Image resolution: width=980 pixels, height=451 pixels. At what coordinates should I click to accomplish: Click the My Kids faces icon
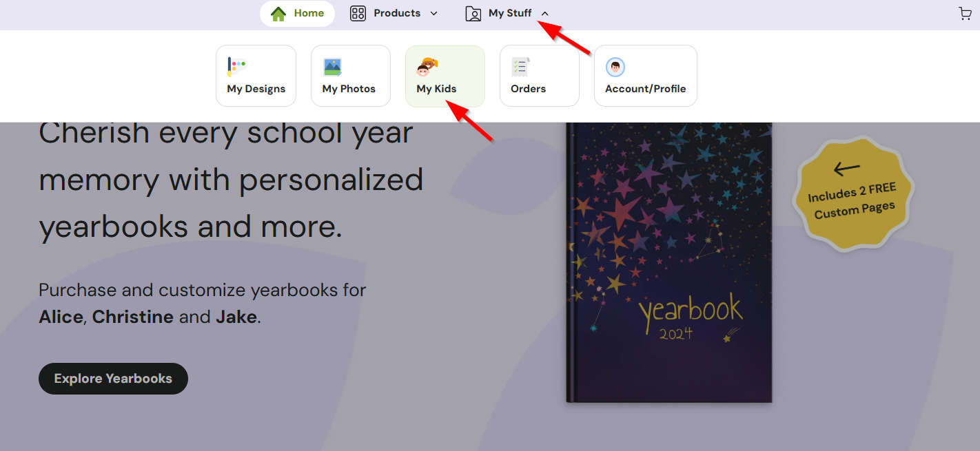(x=427, y=67)
